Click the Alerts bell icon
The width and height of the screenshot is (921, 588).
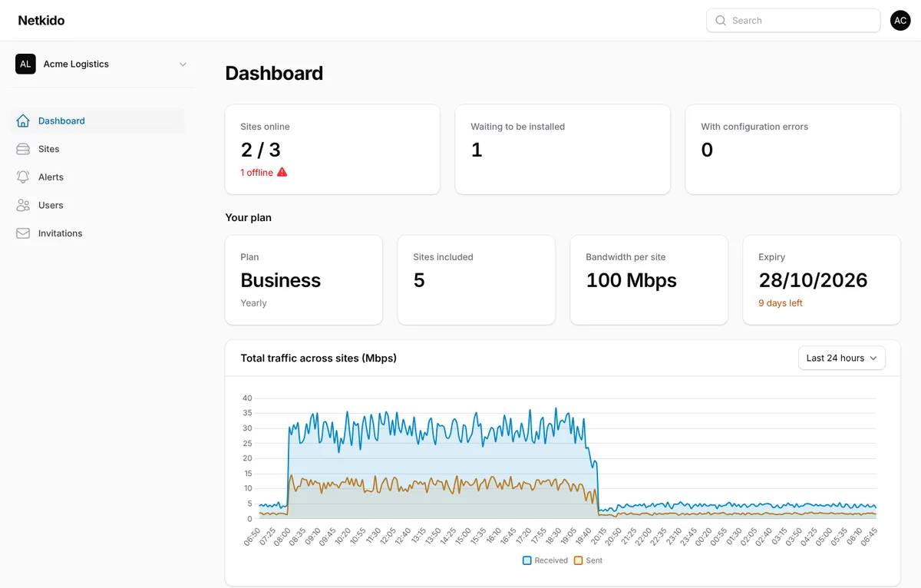click(23, 177)
